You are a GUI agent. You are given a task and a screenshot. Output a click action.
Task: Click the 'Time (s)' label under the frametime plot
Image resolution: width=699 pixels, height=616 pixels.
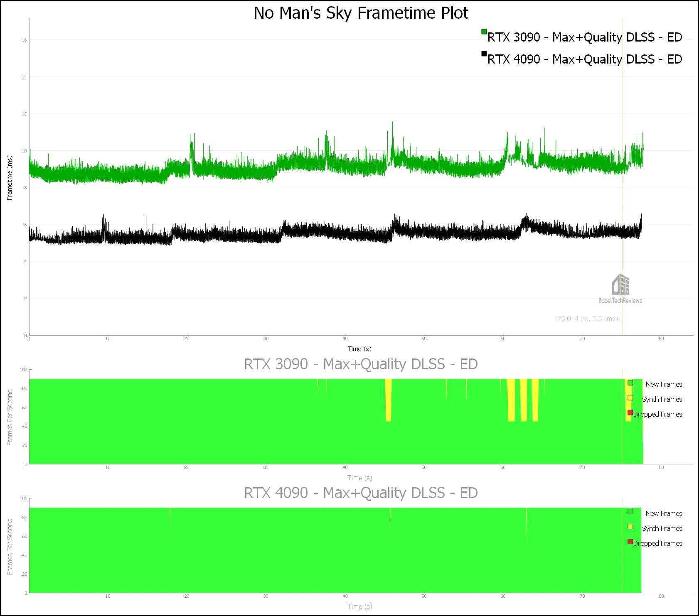click(x=359, y=349)
